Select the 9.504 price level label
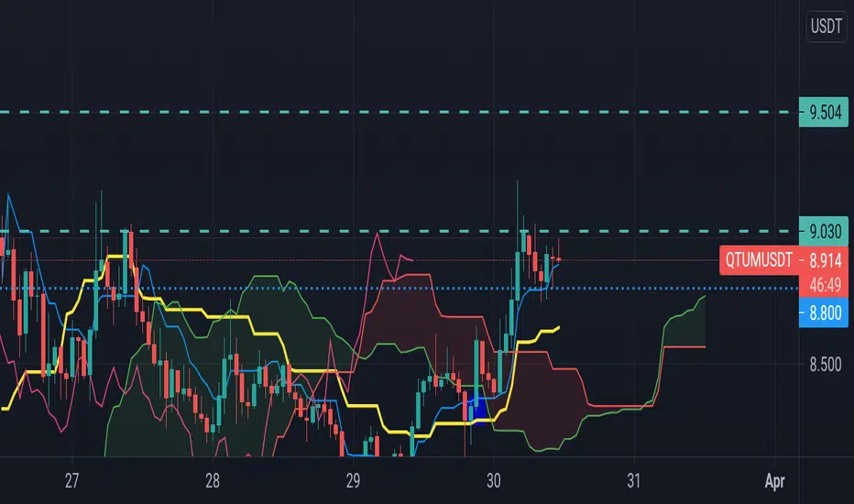The width and height of the screenshot is (854, 504). tap(824, 112)
